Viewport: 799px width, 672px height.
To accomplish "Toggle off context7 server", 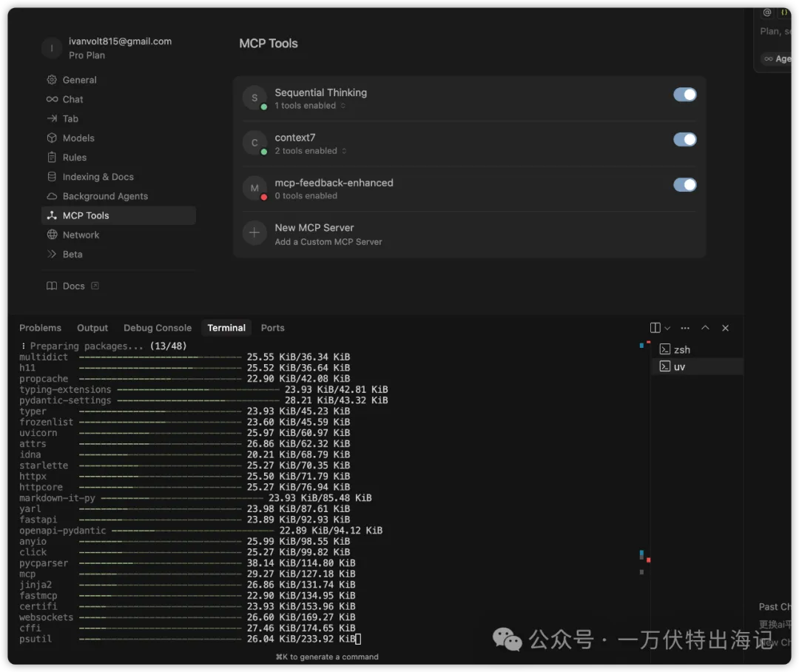I will point(685,139).
